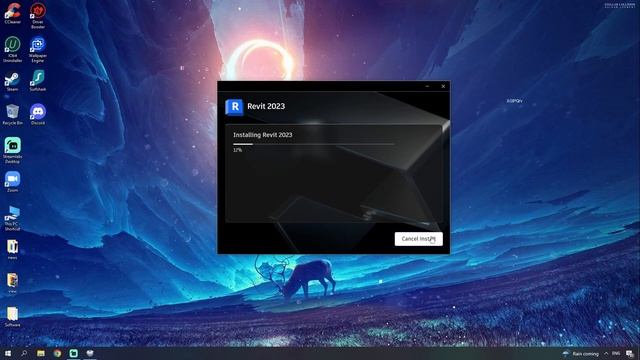The width and height of the screenshot is (640, 360).
Task: Select the Streamlabs Desktop icon
Action: pos(13,150)
